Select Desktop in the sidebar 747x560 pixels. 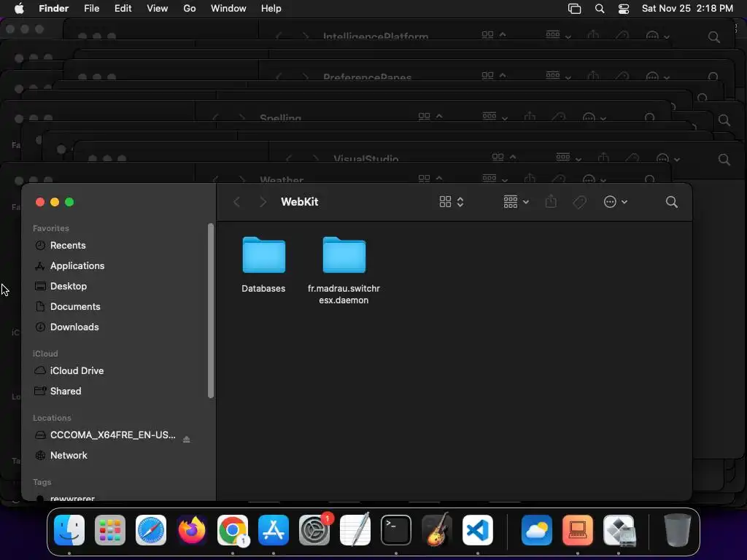pyautogui.click(x=69, y=286)
